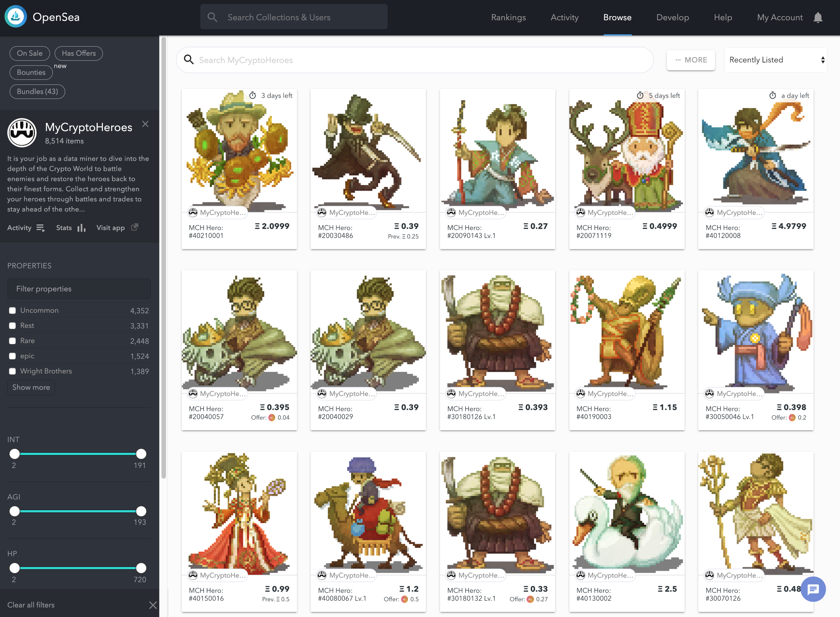Open the My Account menu
This screenshot has width=840, height=617.
(x=779, y=17)
